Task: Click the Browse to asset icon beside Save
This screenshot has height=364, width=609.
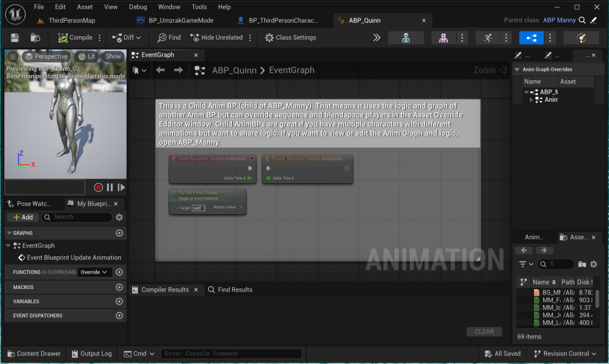Action: tap(35, 37)
